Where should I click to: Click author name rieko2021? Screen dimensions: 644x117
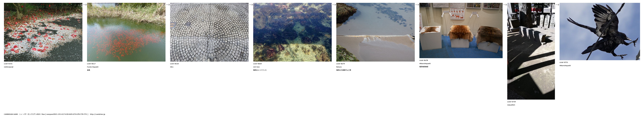(x=511, y=105)
